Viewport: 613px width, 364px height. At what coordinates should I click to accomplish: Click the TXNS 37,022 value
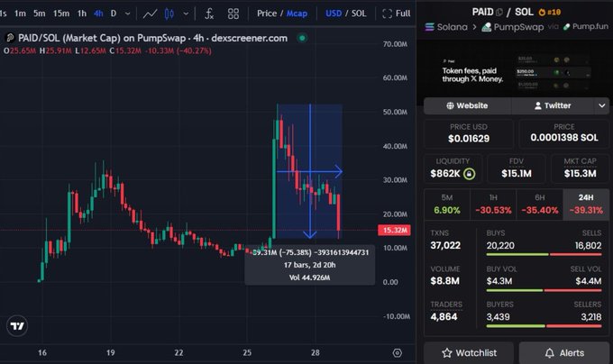pyautogui.click(x=445, y=246)
